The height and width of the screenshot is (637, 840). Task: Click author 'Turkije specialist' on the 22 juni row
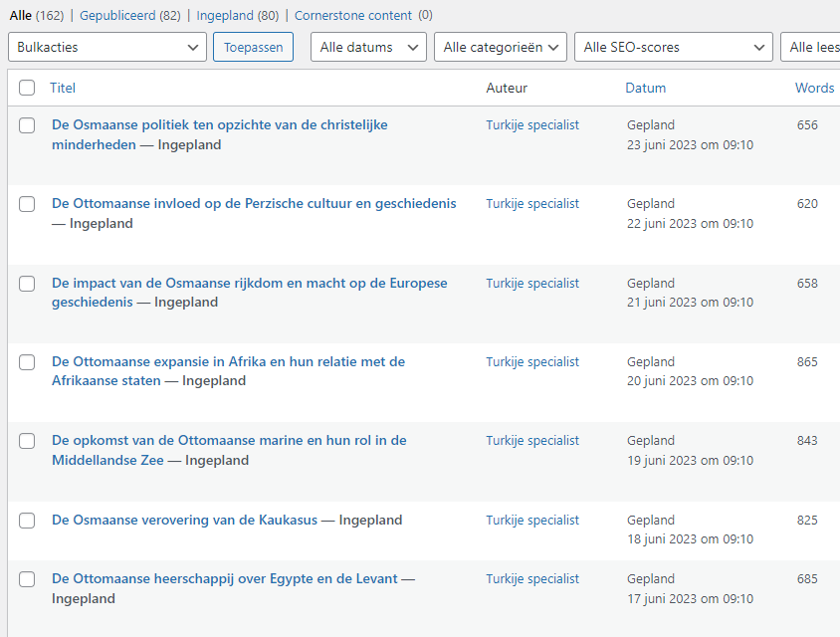[532, 204]
